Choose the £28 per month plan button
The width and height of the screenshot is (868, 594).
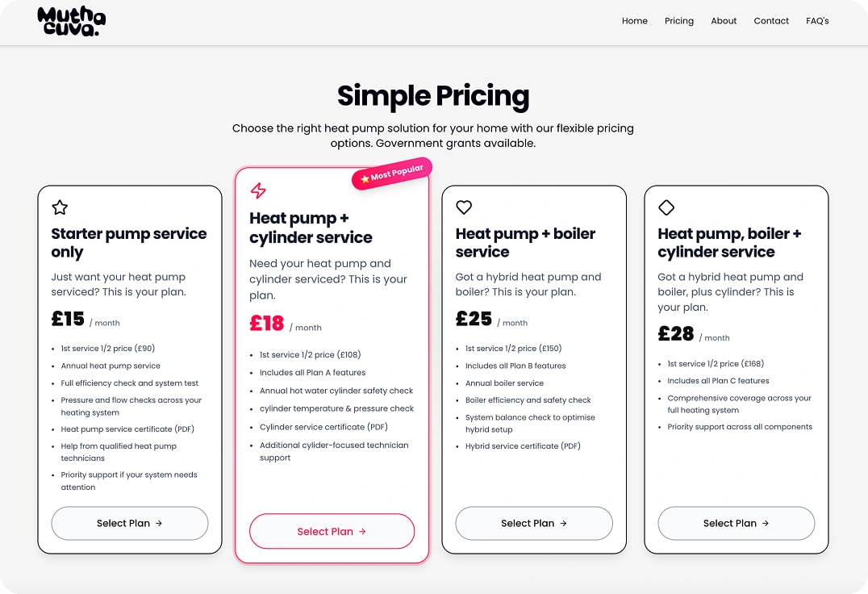[736, 523]
